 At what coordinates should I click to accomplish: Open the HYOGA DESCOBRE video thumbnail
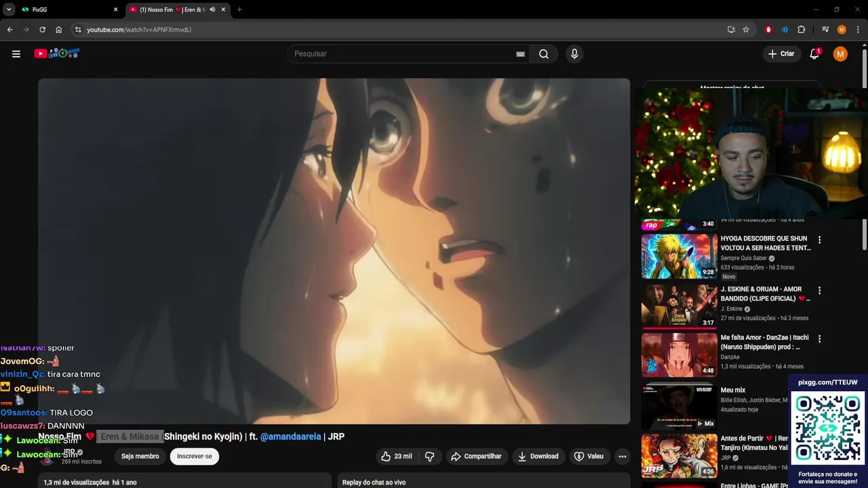click(x=679, y=256)
